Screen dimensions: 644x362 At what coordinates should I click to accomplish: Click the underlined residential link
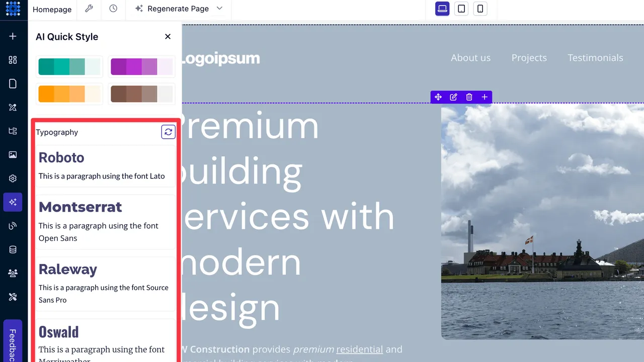coord(360,349)
